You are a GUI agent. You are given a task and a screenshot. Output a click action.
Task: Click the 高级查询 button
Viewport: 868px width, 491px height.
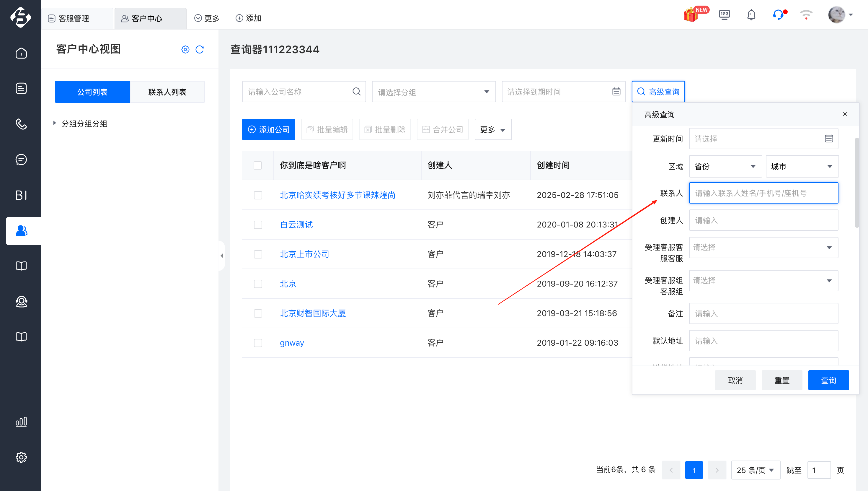click(658, 91)
